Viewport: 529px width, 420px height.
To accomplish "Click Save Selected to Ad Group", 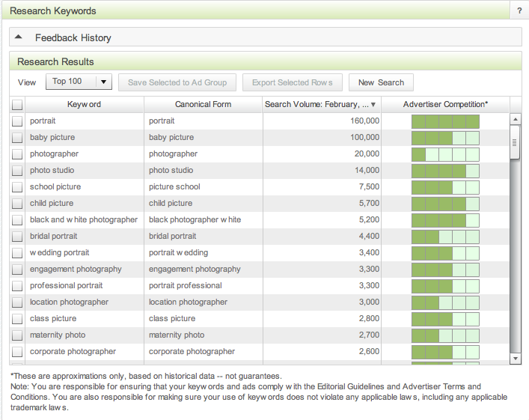I will (177, 82).
